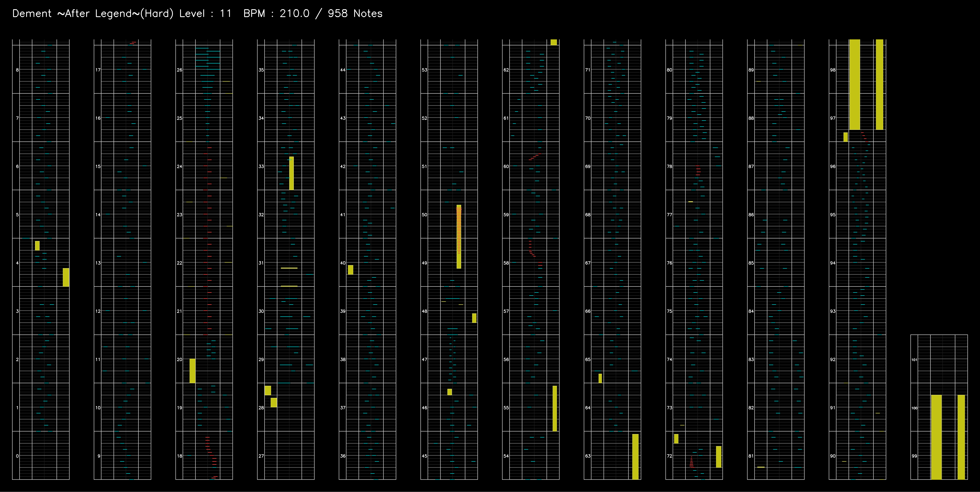Viewport: 980px width, 492px height.
Task: Select the measure 80 label
Action: (x=670, y=70)
